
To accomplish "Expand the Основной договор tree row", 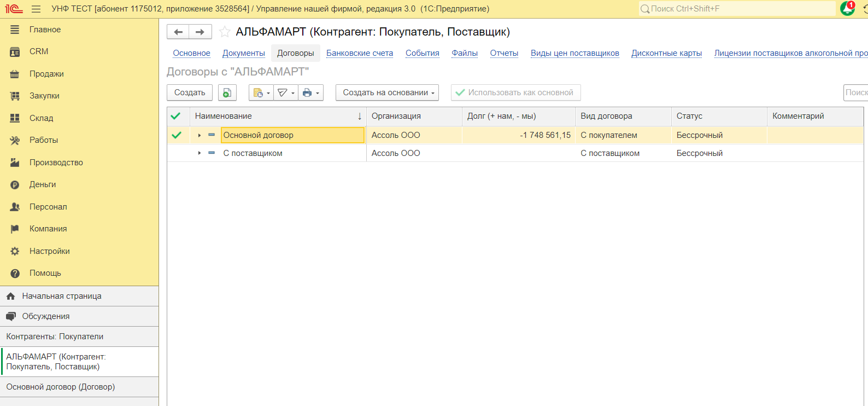I will coord(200,135).
